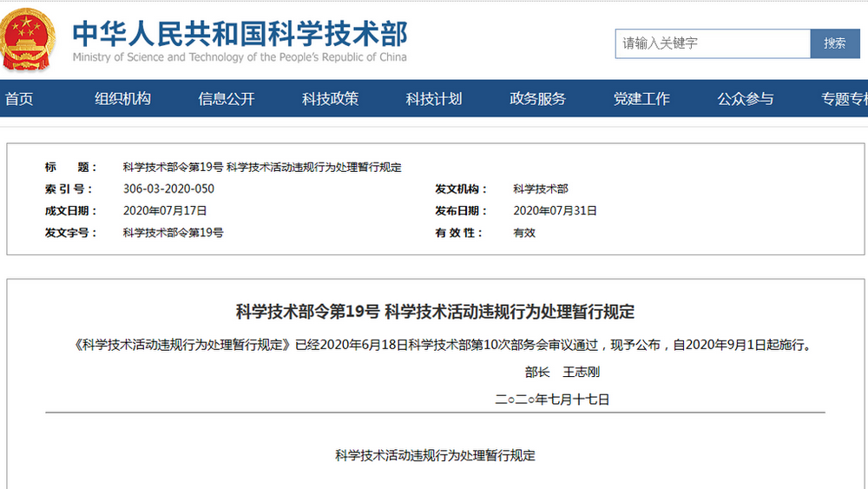Select the 党建工作 menu item
Screen dimensions: 868x489
tap(641, 99)
